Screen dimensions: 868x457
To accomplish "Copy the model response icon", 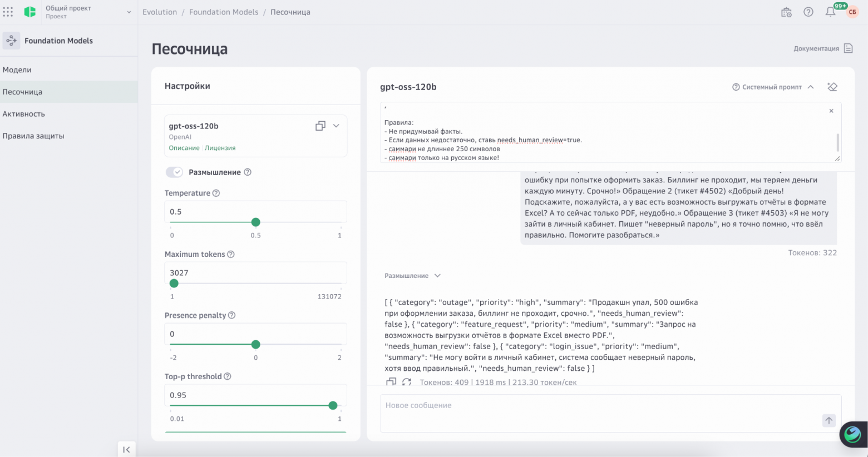I will (x=391, y=382).
